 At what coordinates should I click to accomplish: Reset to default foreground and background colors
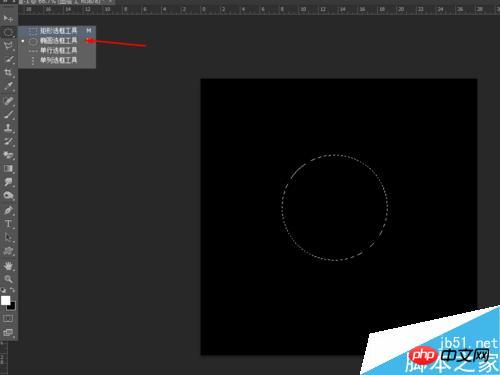3,290
